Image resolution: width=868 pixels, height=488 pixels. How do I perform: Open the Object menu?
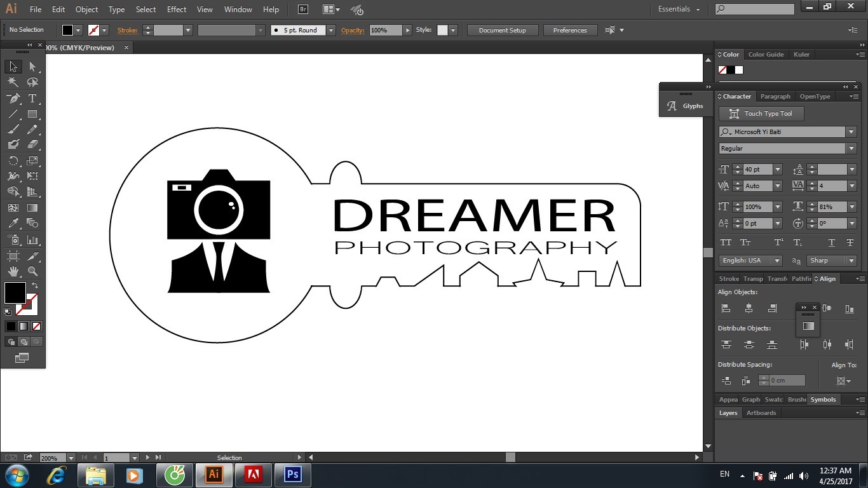(x=86, y=10)
